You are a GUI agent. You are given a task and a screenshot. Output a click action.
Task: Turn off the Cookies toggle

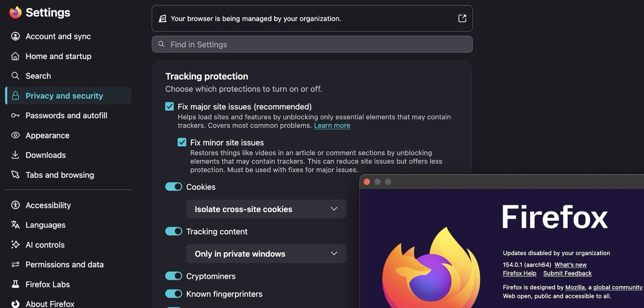[x=174, y=187]
